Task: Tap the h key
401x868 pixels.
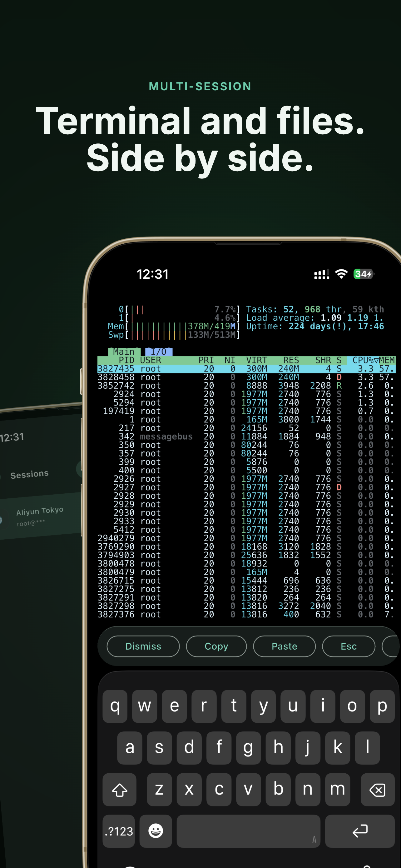Action: (x=278, y=748)
